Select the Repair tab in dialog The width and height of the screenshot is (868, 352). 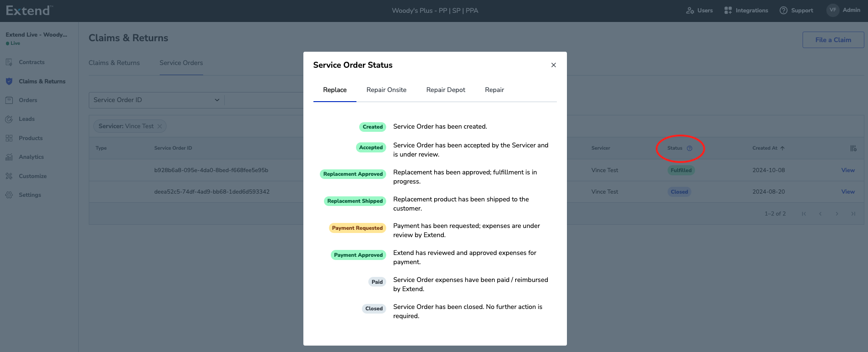(494, 90)
